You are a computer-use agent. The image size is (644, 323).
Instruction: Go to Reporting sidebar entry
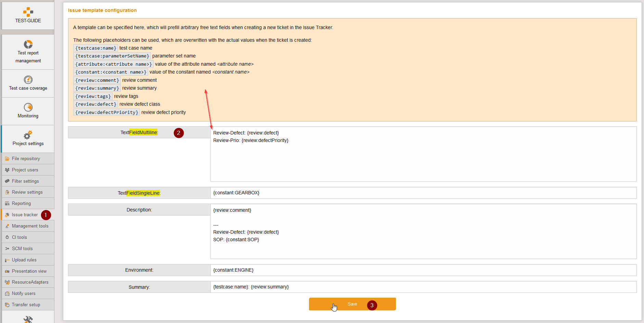click(x=21, y=204)
